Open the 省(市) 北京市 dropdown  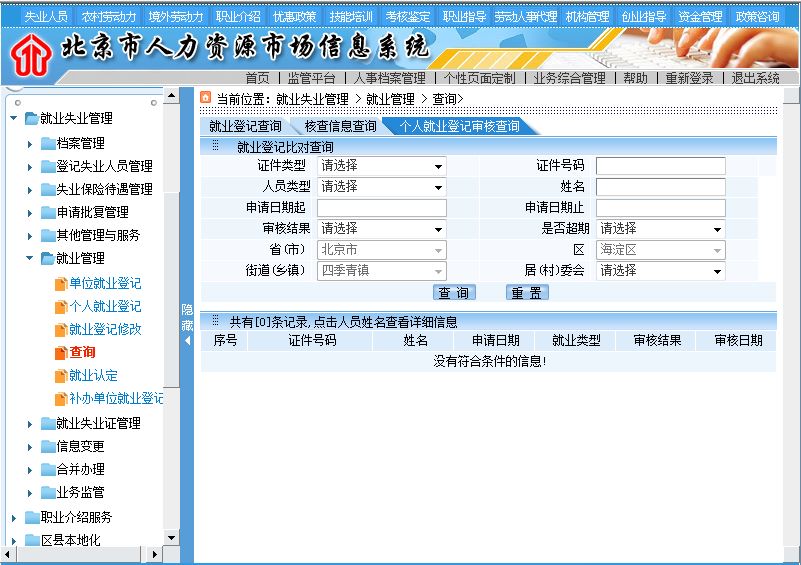pyautogui.click(x=382, y=250)
